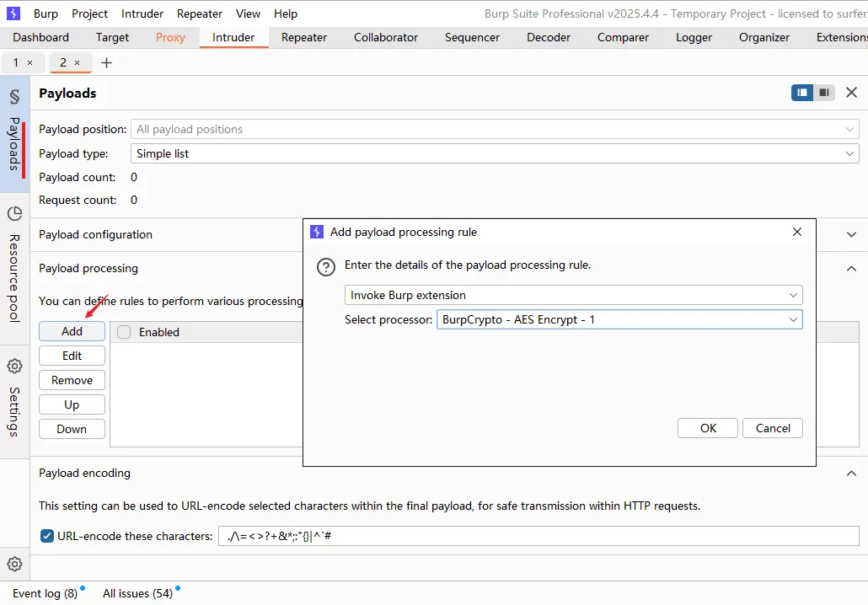Viewport: 868px width, 605px height.
Task: Switch to the Repeater tab
Action: (x=304, y=37)
